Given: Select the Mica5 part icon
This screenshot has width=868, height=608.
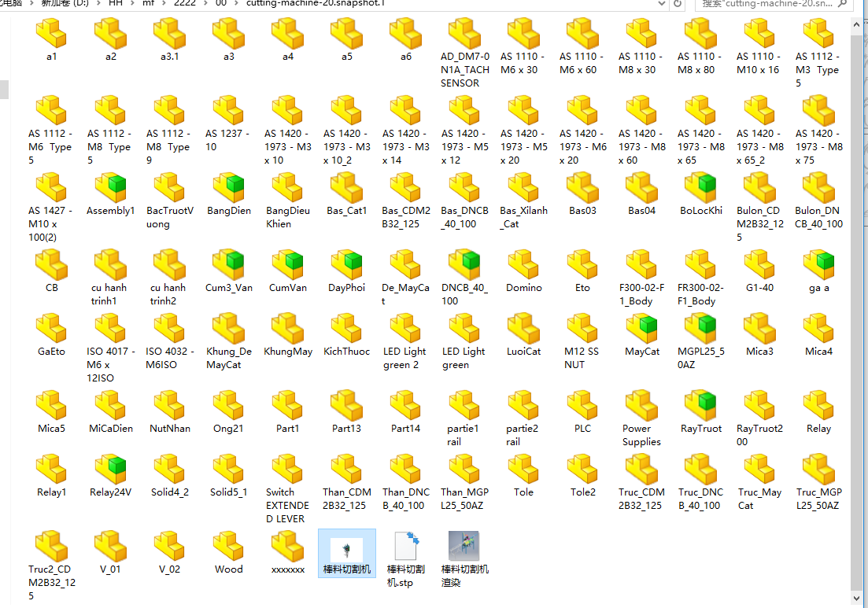Looking at the screenshot, I should [51, 404].
